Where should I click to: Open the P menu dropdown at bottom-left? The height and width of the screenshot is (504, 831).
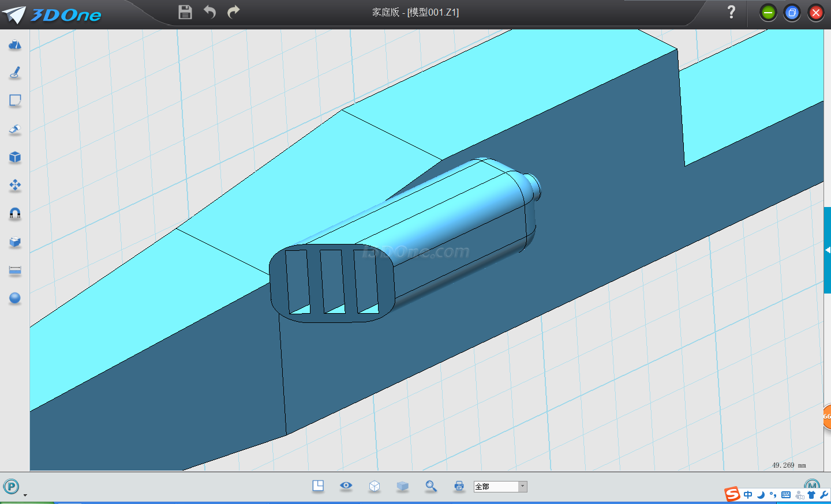(12, 487)
